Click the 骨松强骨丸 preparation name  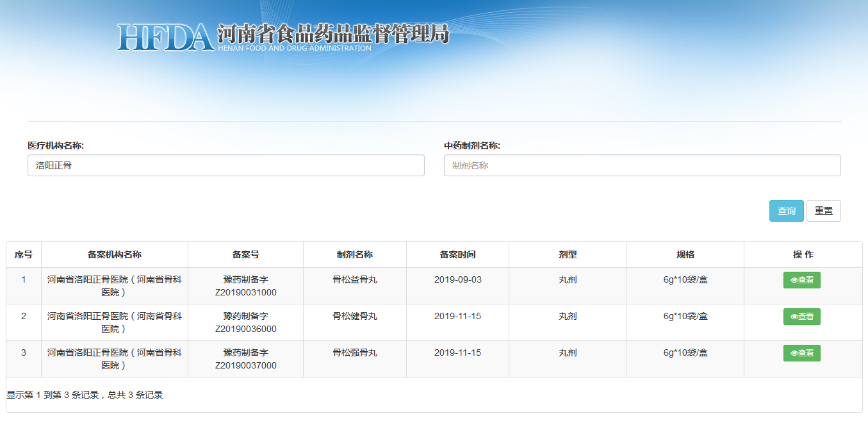pyautogui.click(x=355, y=352)
